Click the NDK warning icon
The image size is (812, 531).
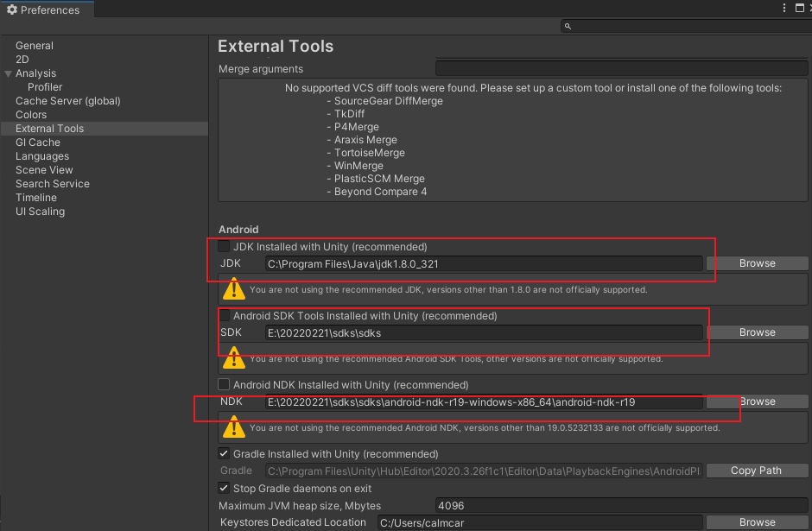click(233, 427)
